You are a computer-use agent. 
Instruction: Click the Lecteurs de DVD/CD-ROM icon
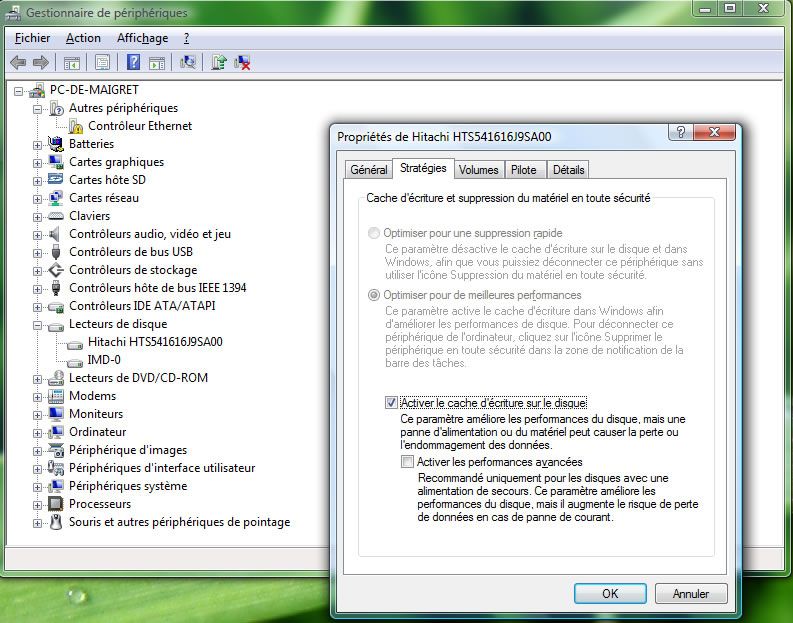coord(56,378)
